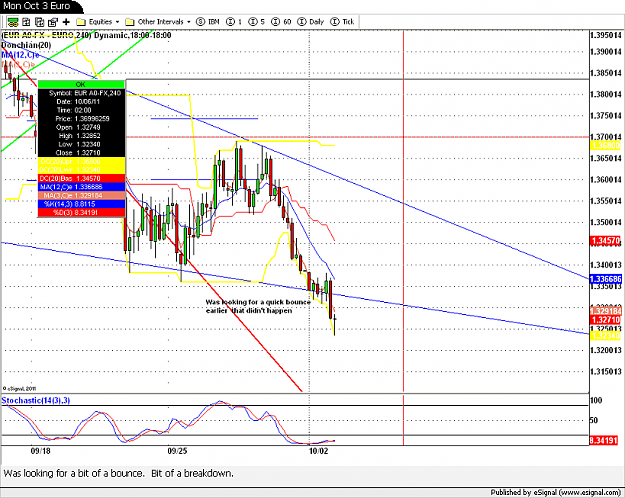Click the 1.320013 price scale value
The width and height of the screenshot is (625, 498).
605,350
